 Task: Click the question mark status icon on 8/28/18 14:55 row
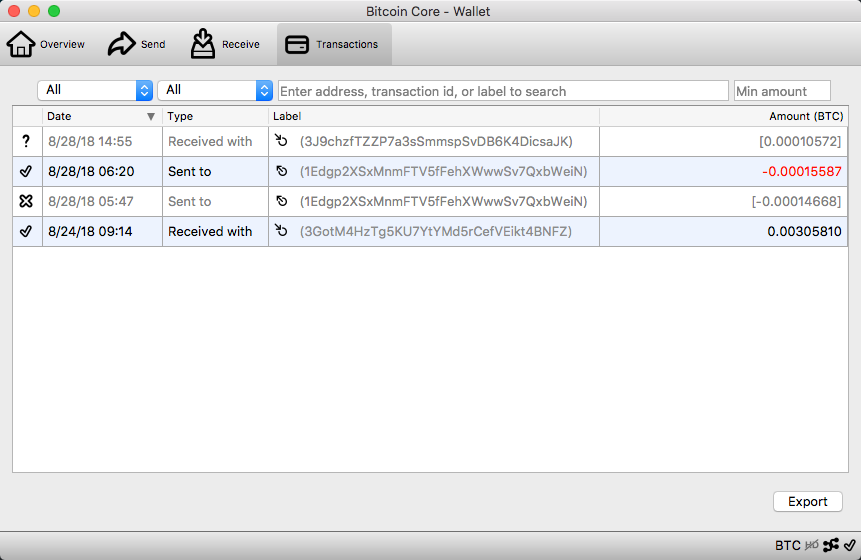click(x=26, y=142)
